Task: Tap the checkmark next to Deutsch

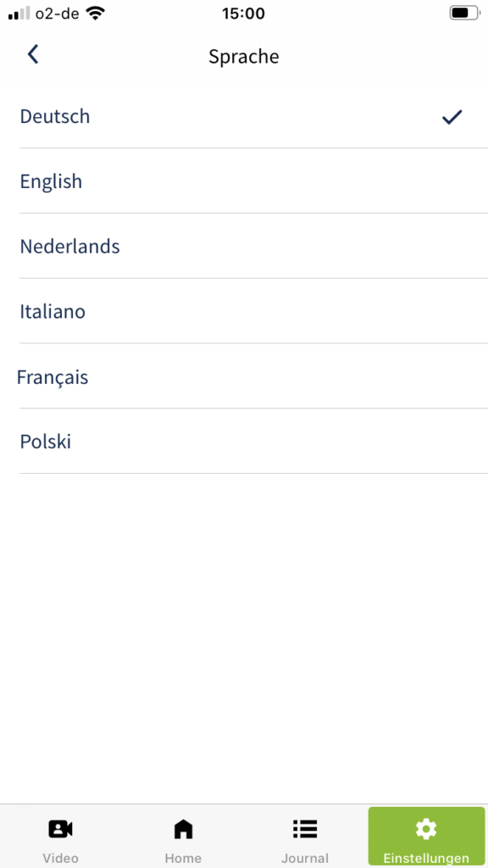Action: (x=452, y=117)
